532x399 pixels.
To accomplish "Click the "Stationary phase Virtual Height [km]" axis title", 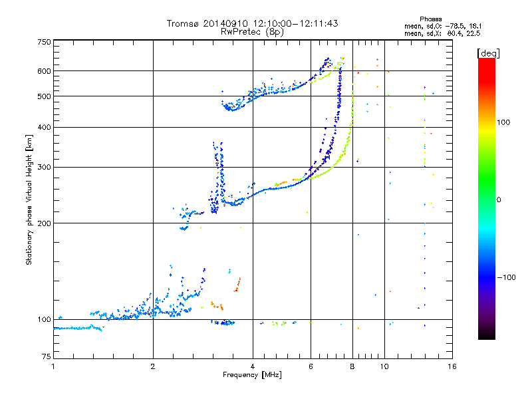I will tap(29, 199).
